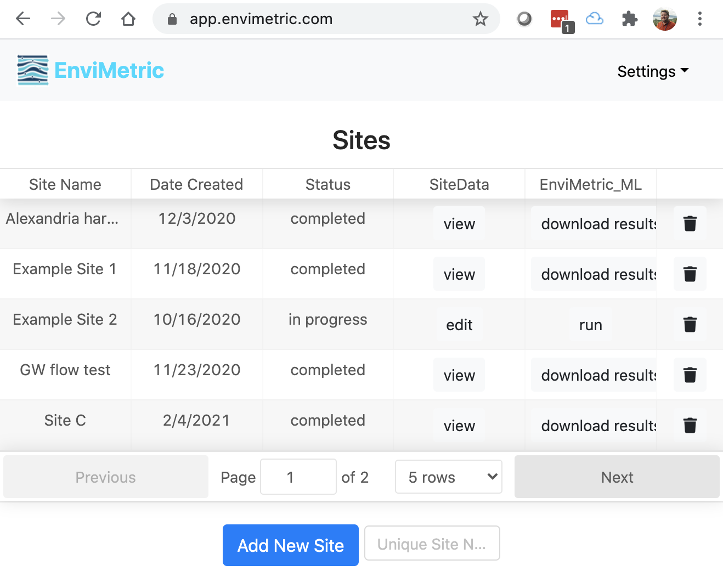Sort by the SiteData column header

(459, 184)
